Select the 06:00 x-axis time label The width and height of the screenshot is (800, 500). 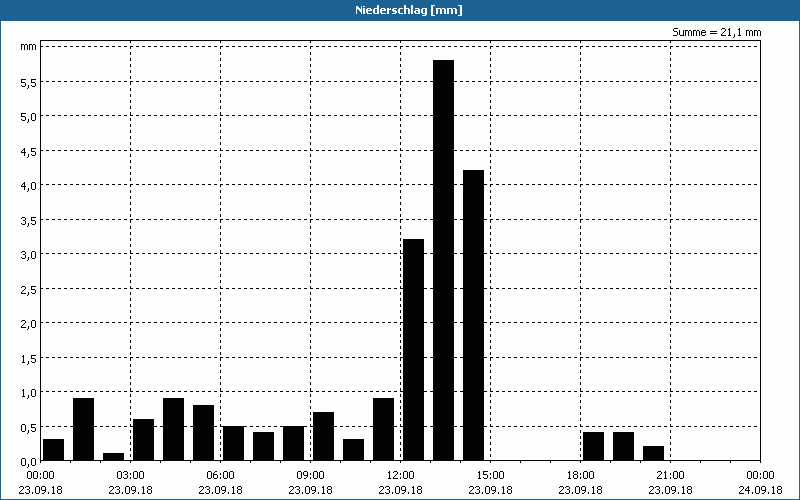(220, 476)
